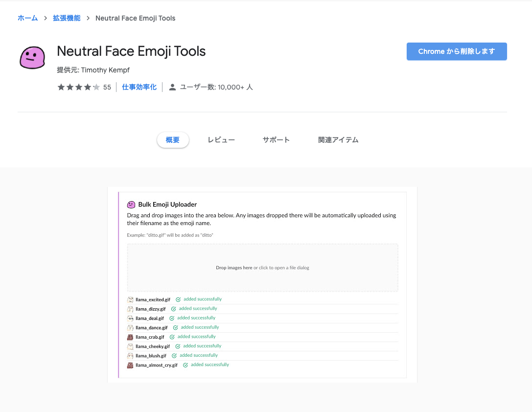Open the 拡張機能 breadcrumb link
Screen dimensions: 532x412
[67, 18]
